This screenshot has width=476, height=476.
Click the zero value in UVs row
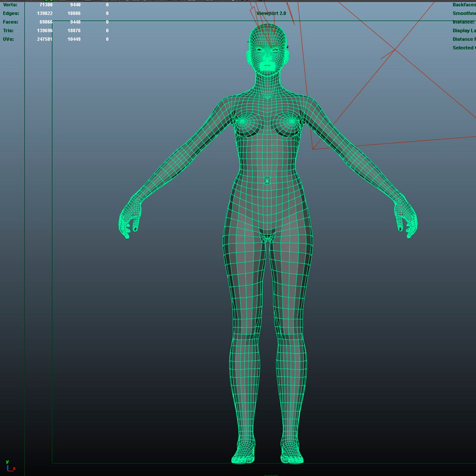point(107,39)
